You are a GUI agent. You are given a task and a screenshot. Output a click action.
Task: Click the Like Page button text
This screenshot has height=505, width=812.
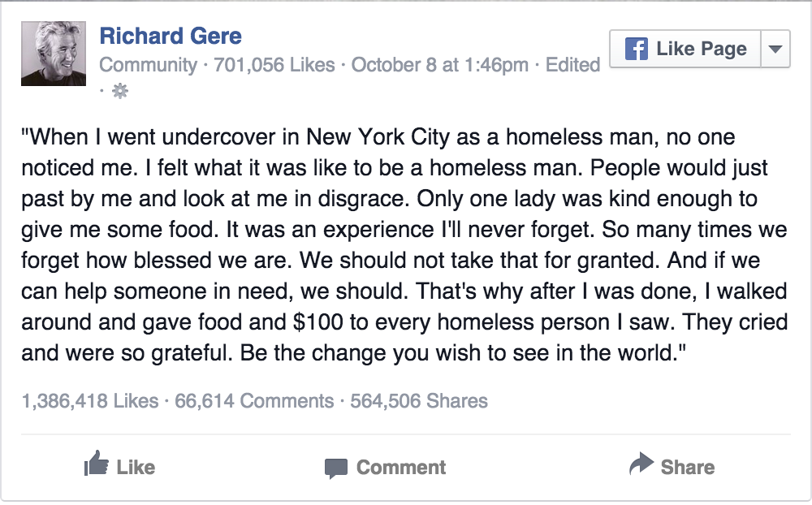pos(702,49)
